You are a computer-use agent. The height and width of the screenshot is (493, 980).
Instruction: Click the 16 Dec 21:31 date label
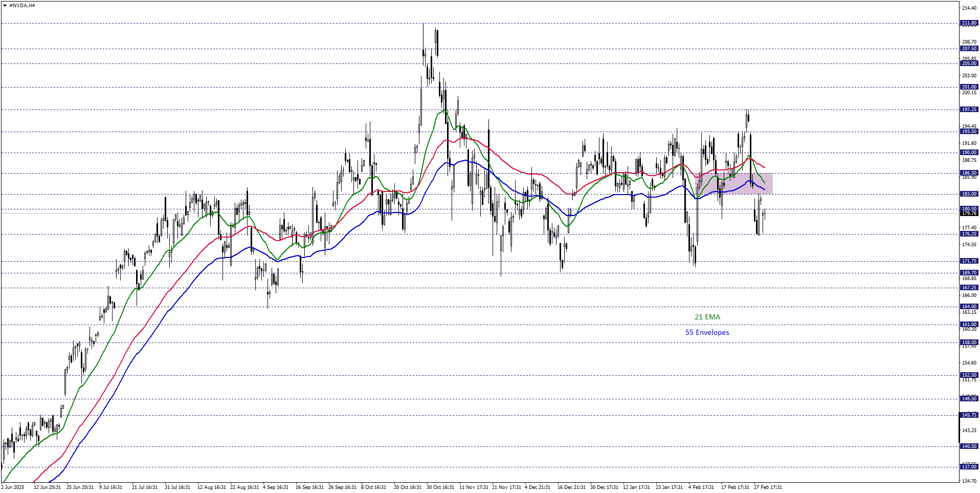tap(571, 487)
